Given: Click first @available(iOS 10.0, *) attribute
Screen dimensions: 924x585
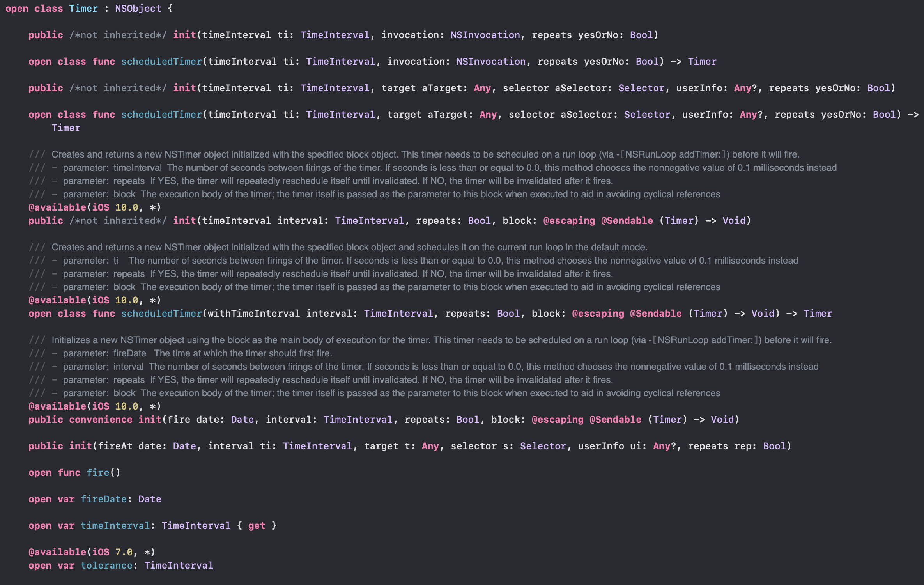Looking at the screenshot, I should [94, 207].
